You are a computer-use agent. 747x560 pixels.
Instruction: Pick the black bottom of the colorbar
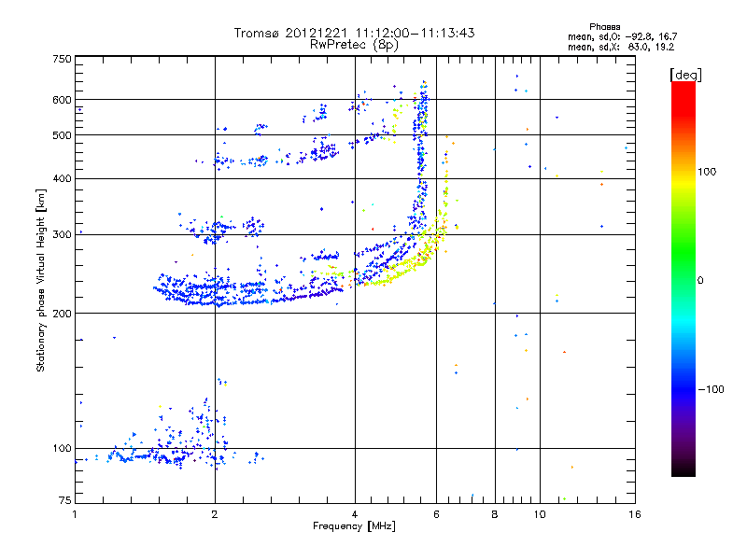(684, 469)
